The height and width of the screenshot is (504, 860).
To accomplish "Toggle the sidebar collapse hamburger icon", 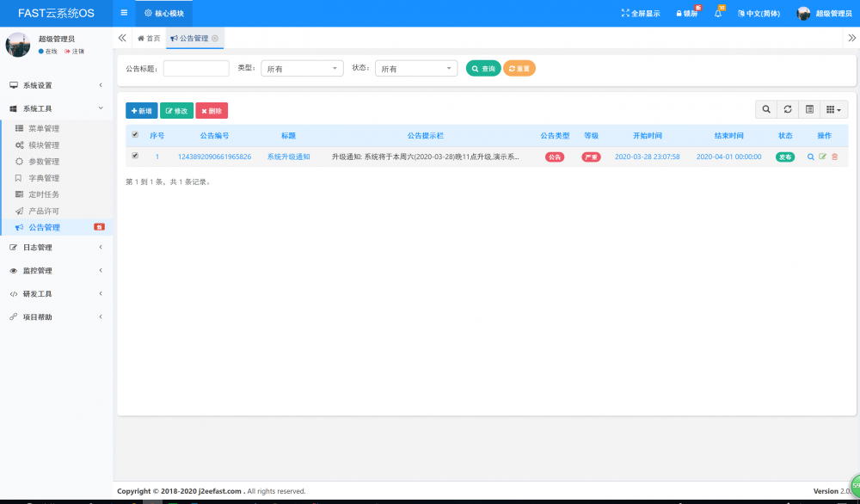I will [124, 12].
